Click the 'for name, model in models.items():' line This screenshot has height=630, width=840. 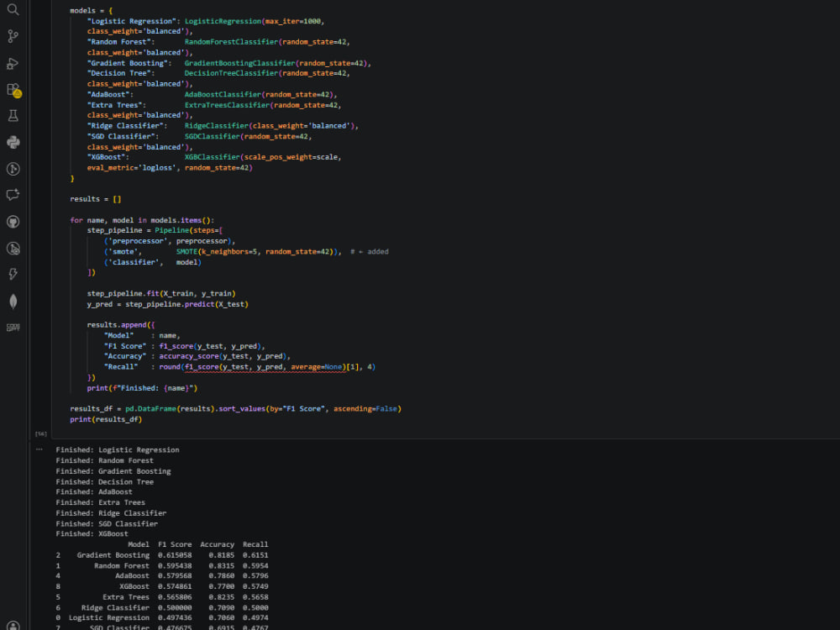[x=142, y=220]
